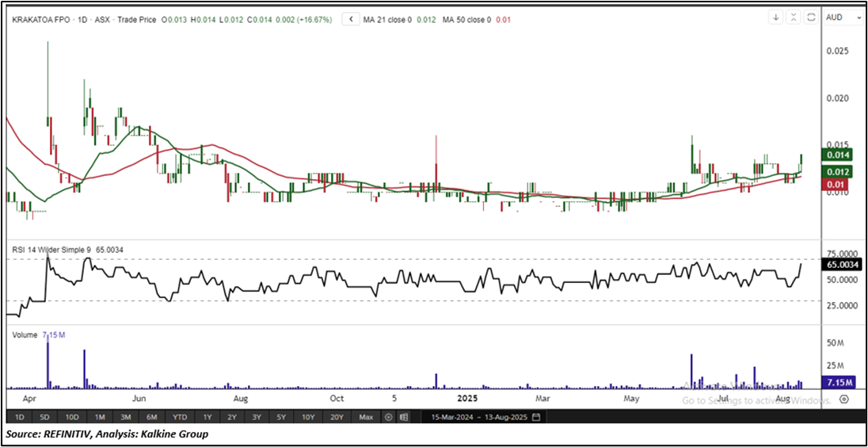
Task: Click the 0.025 price axis label
Action: pyautogui.click(x=836, y=51)
